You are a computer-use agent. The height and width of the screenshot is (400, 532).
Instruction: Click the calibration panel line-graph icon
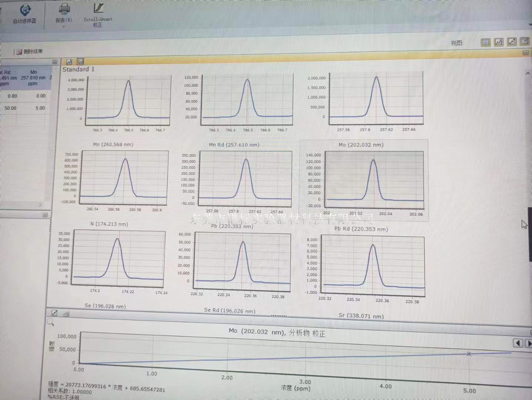[x=54, y=313]
